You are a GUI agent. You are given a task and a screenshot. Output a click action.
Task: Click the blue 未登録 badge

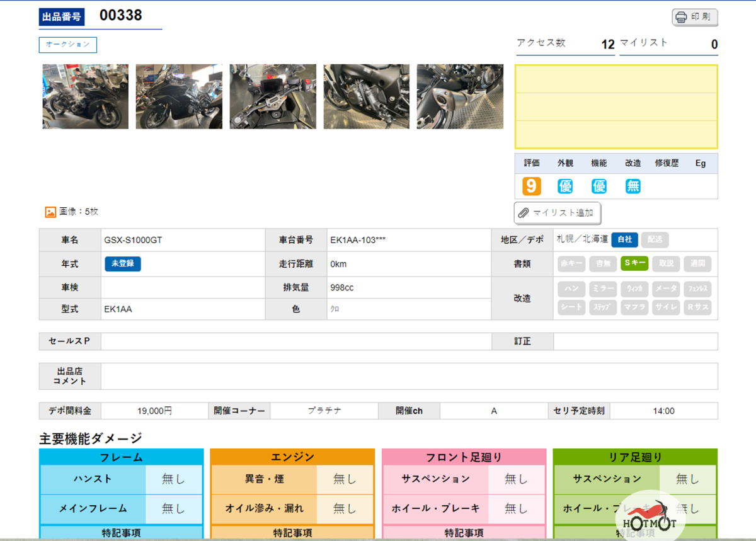[x=123, y=263]
